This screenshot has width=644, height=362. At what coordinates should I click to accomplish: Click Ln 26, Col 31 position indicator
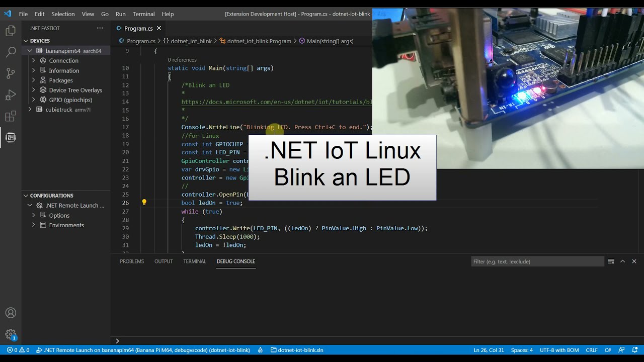click(489, 350)
